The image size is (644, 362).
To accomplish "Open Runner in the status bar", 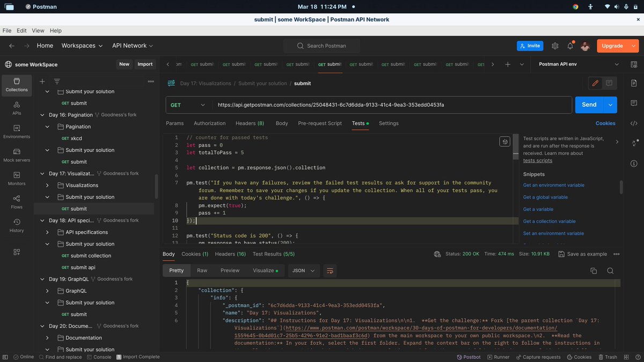I will tap(498, 357).
